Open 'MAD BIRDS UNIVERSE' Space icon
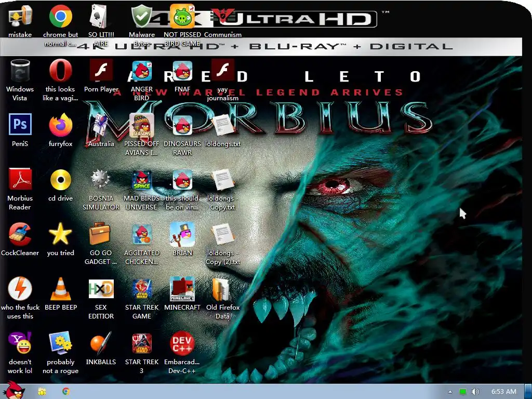Screen dimensions: 532x399 pos(141,180)
